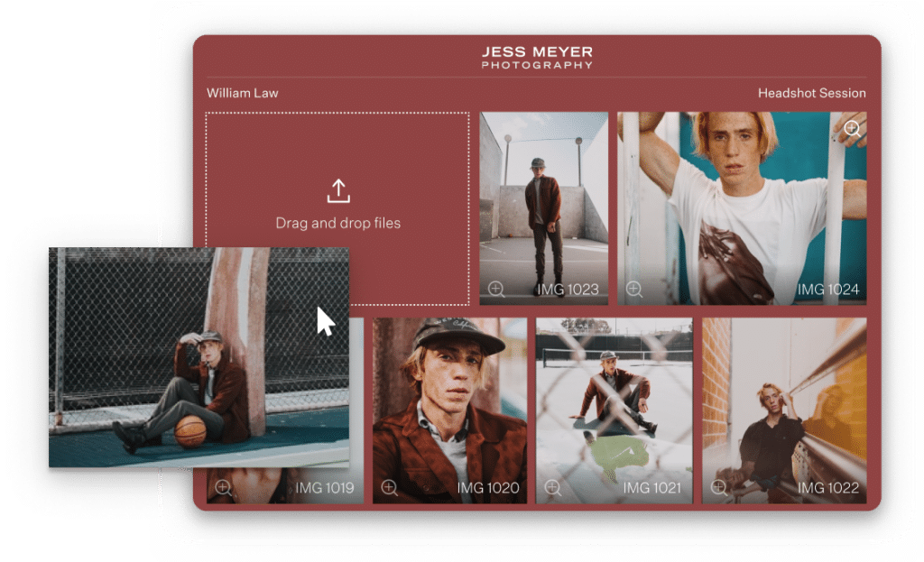This screenshot has height=562, width=924.
Task: Click the dragged basketball court photo
Action: click(199, 357)
